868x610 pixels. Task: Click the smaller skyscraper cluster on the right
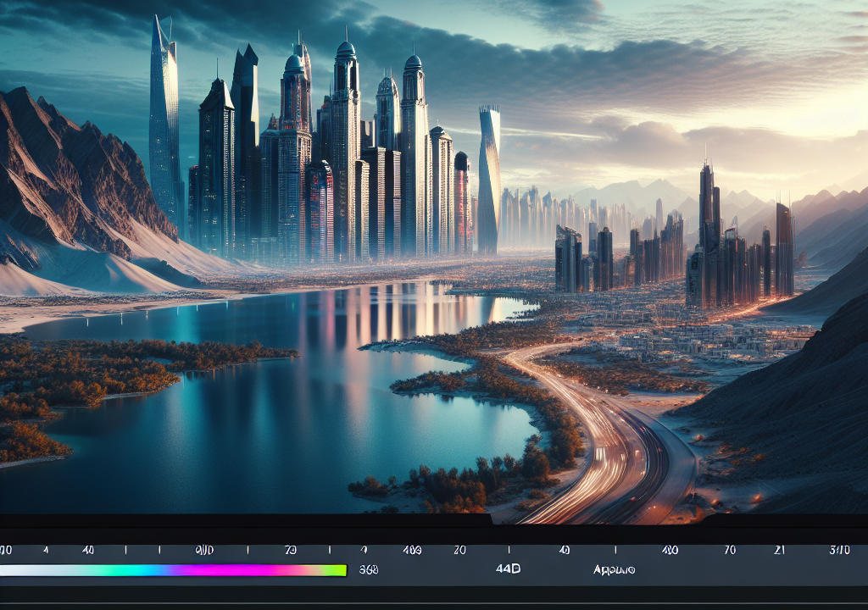(737, 254)
